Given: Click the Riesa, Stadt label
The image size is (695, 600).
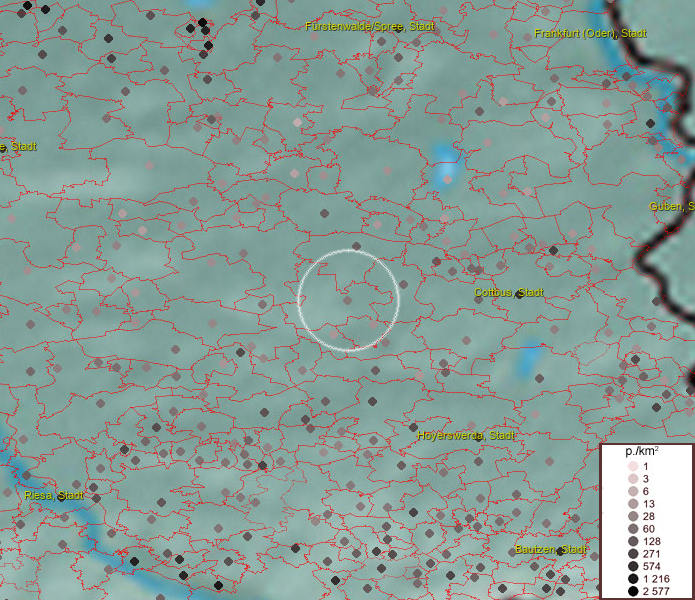Looking at the screenshot, I should pos(54,495).
